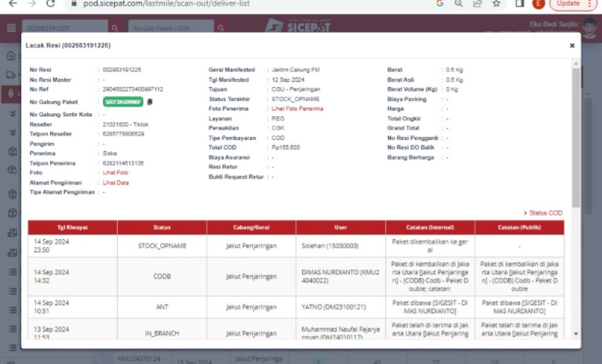Open the Lihat Foto link

click(115, 173)
